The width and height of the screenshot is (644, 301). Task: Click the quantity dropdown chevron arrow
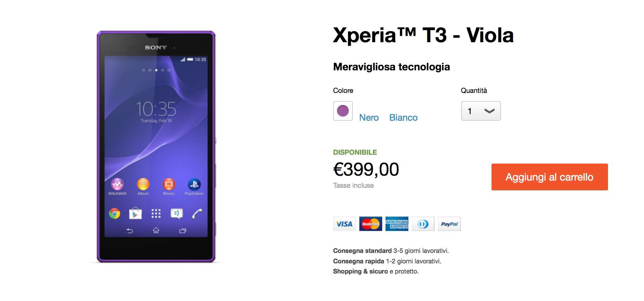[489, 111]
